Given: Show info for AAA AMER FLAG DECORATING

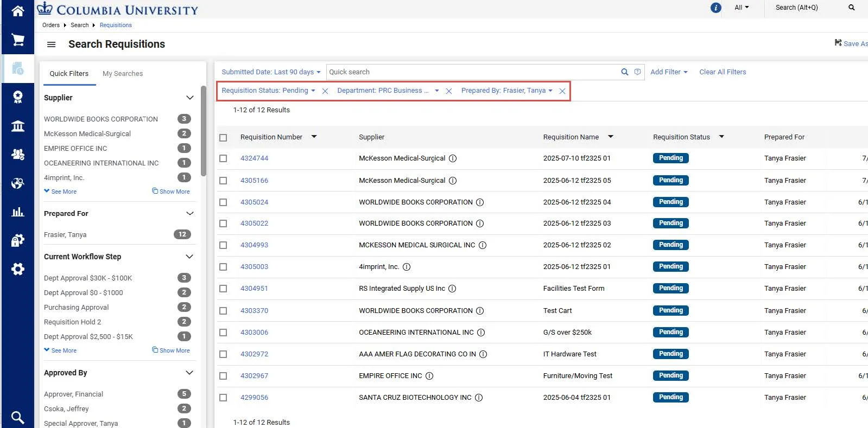Looking at the screenshot, I should coord(483,354).
